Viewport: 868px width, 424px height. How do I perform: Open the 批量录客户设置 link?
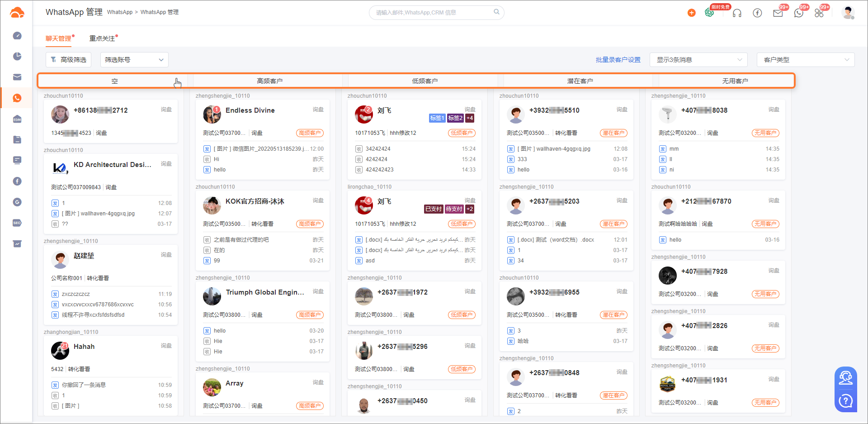coord(618,60)
